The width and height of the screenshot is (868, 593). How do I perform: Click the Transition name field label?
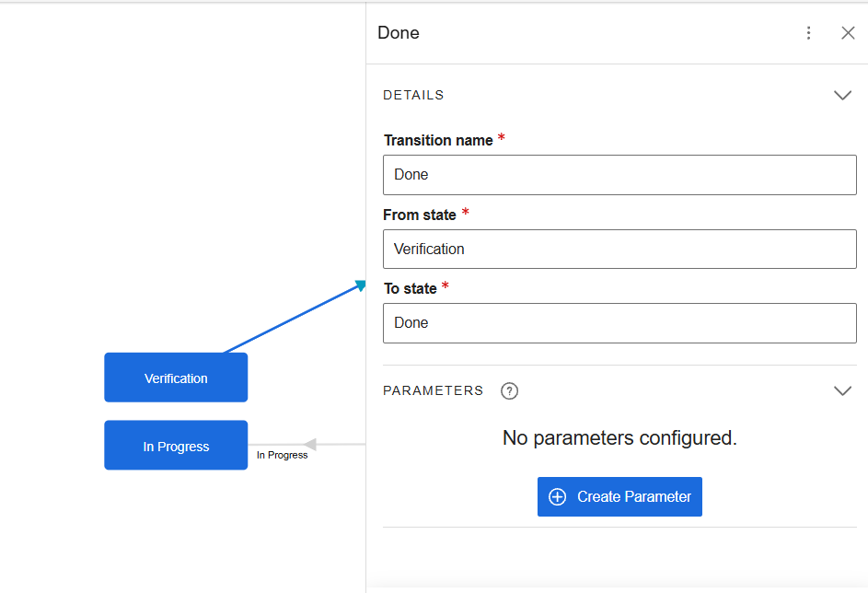point(438,141)
